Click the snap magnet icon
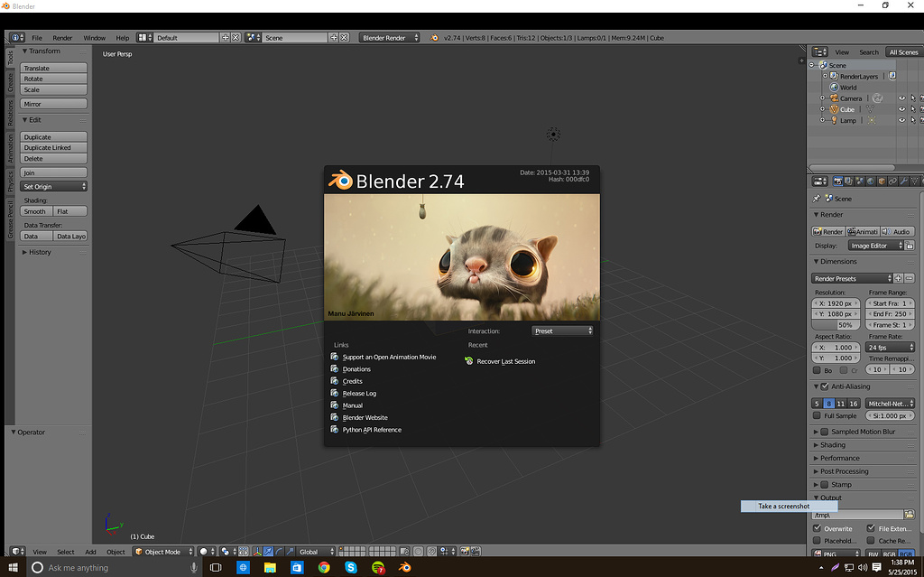This screenshot has width=924, height=577. click(x=432, y=552)
